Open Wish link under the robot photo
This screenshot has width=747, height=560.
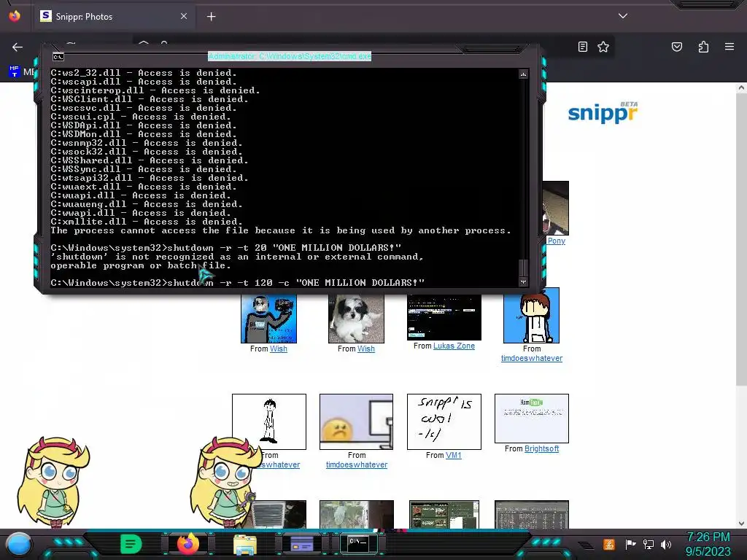click(x=279, y=349)
